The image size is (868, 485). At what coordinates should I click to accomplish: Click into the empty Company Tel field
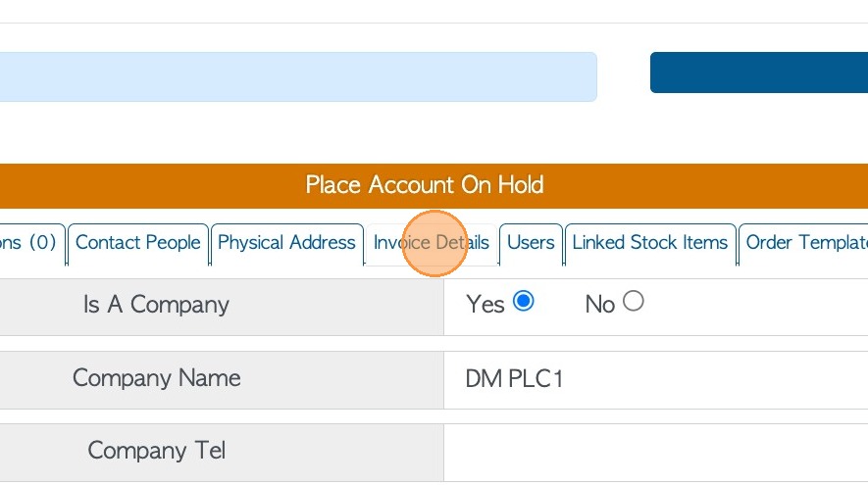(655, 451)
